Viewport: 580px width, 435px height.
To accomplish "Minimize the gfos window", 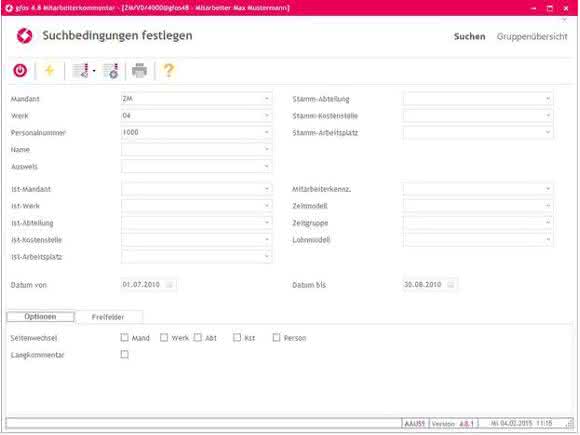I will 533,8.
